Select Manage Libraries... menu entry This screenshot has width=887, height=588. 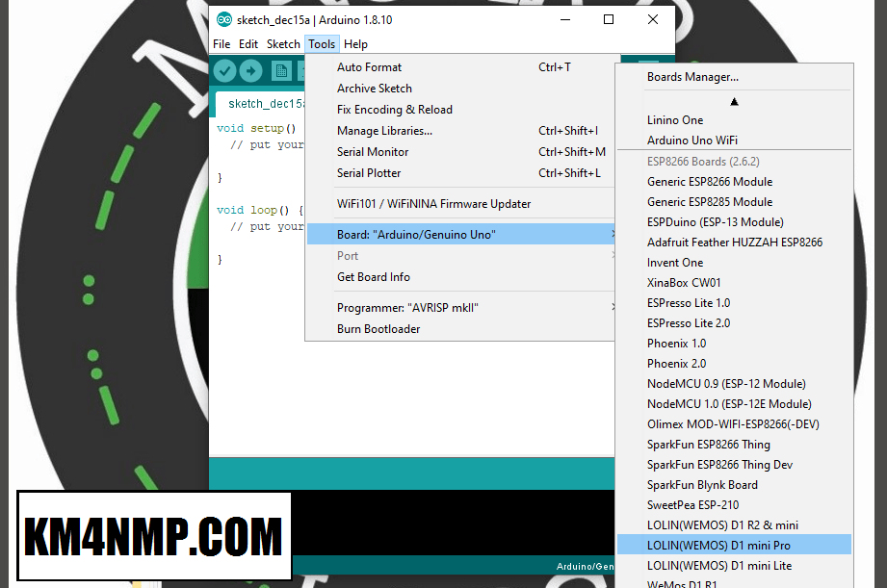(x=384, y=131)
